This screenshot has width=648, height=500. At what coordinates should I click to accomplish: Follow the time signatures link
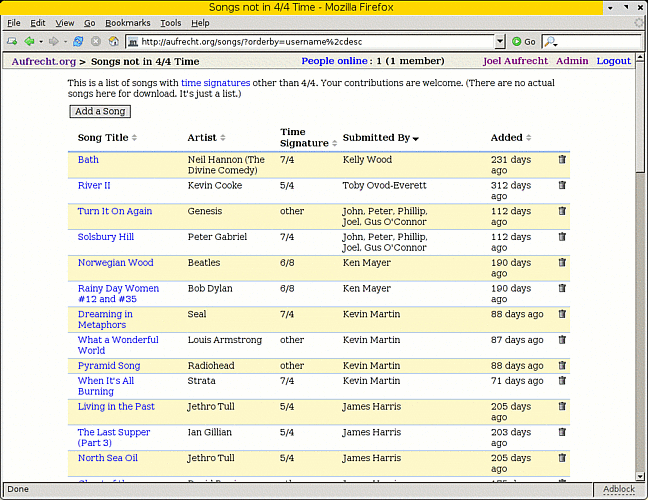click(x=215, y=82)
